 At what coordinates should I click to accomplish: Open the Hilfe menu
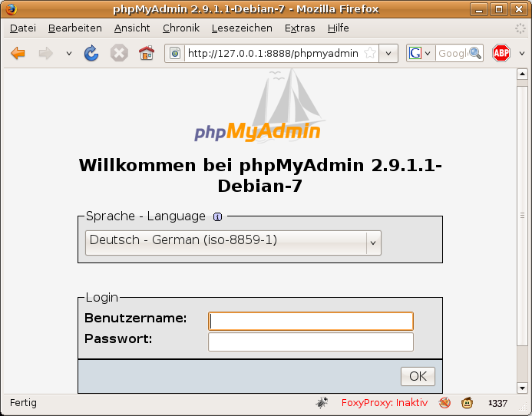[339, 28]
